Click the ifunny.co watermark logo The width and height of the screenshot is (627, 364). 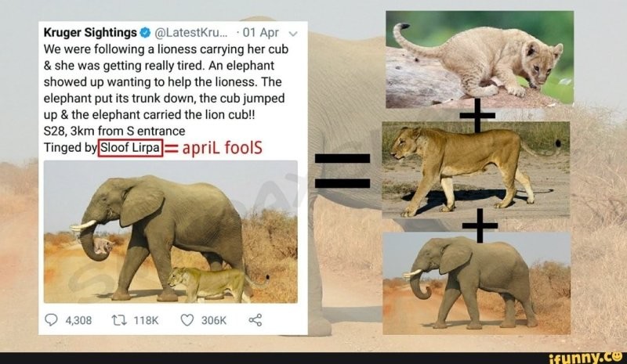click(585, 358)
